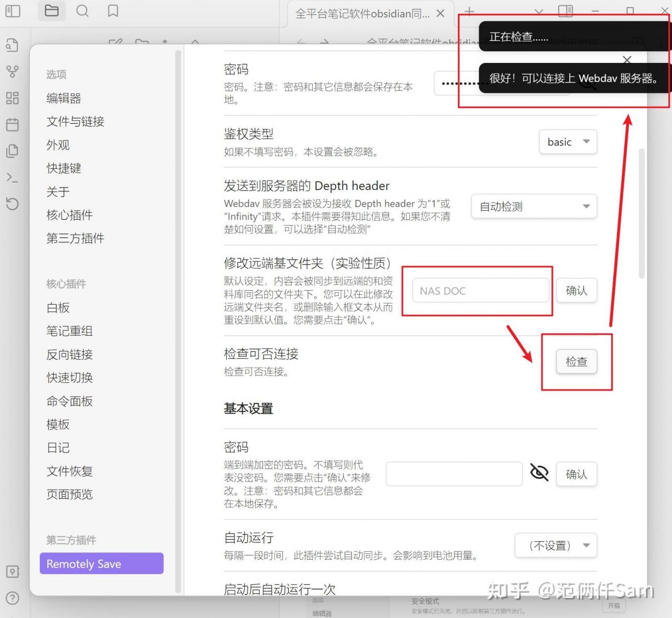This screenshot has width=672, height=618.
Task: Open daily note calendar icon
Action: click(12, 124)
